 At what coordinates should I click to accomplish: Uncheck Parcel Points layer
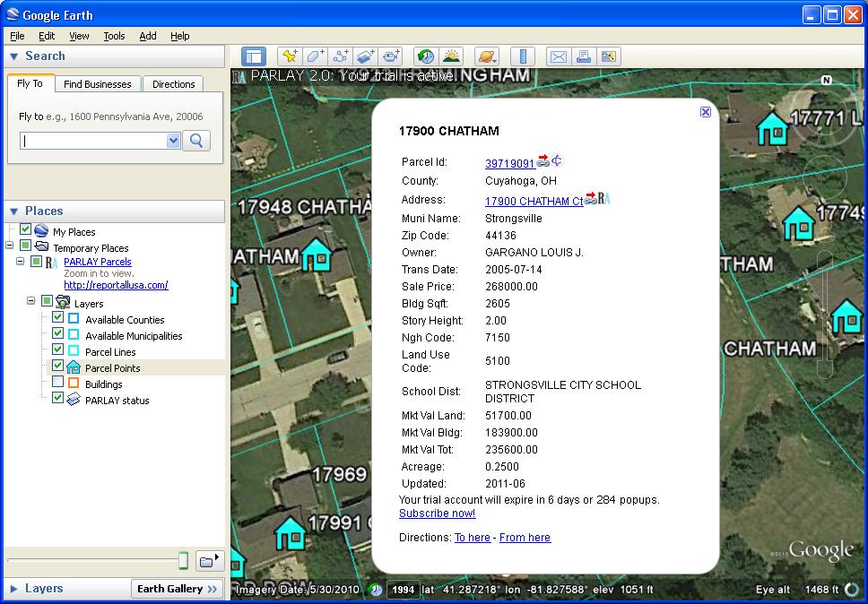[57, 365]
